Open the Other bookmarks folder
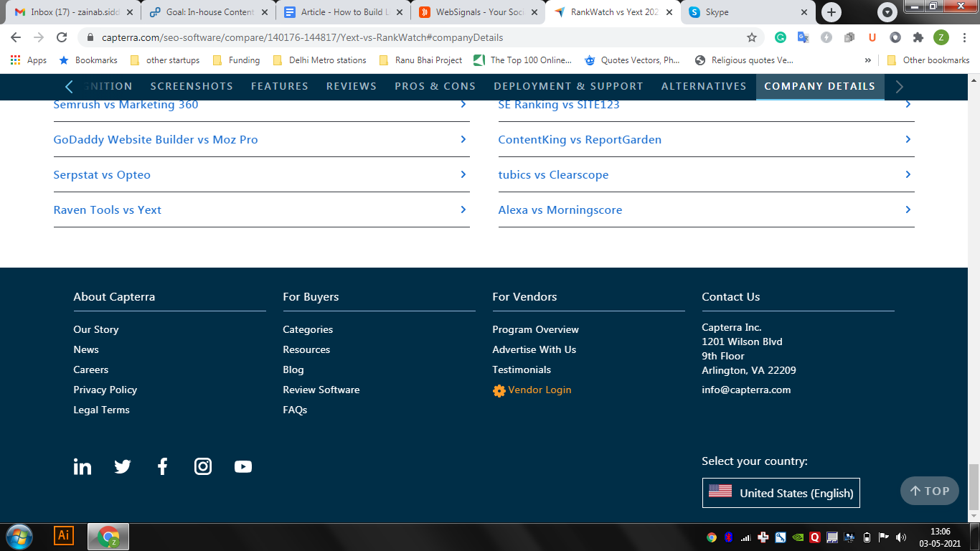The image size is (980, 551). coord(928,60)
